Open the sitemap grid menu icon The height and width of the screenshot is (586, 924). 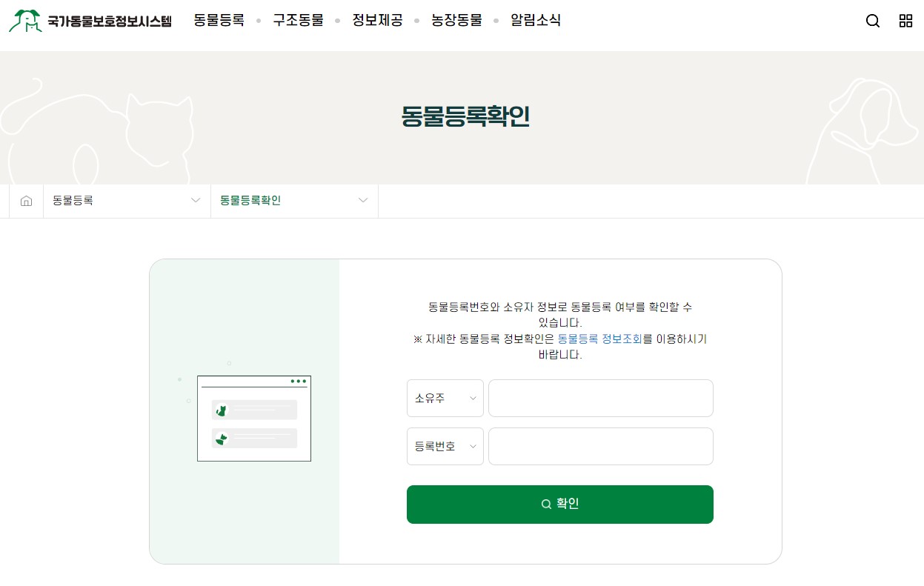point(905,21)
